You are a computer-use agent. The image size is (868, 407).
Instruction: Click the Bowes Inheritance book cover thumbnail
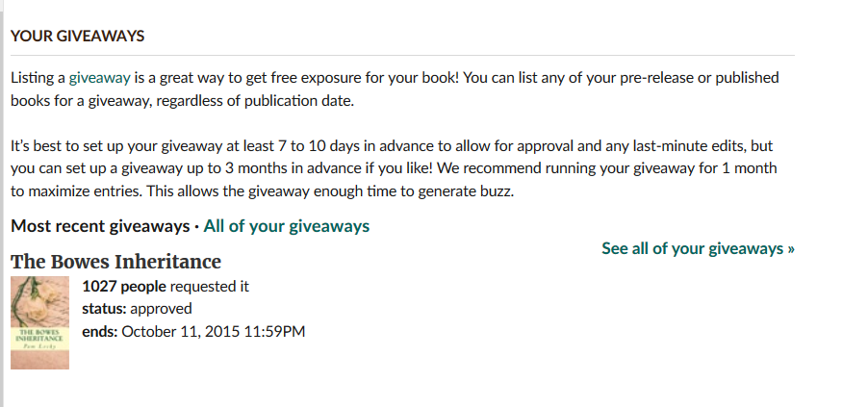(39, 322)
